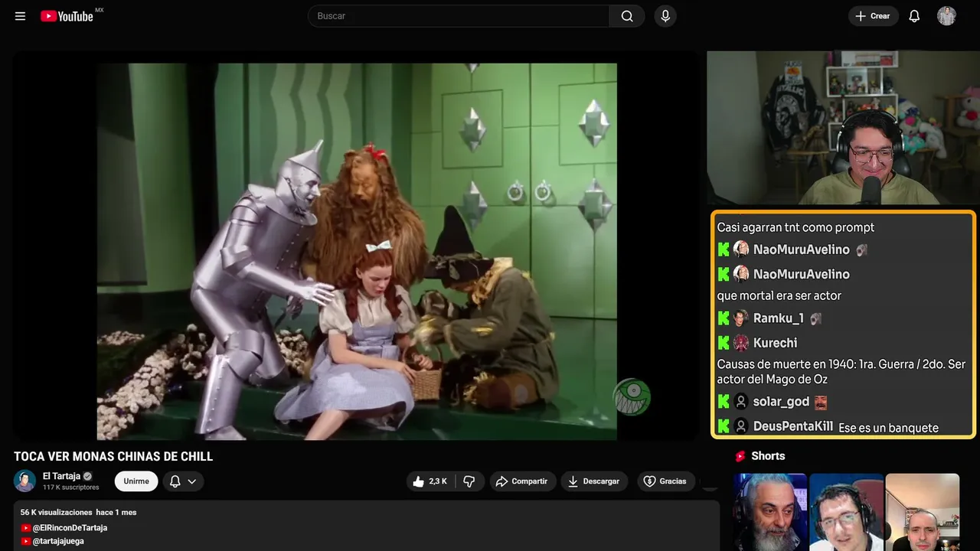This screenshot has width=980, height=551.
Task: Like the video with 2,3 K likes
Action: (430, 481)
